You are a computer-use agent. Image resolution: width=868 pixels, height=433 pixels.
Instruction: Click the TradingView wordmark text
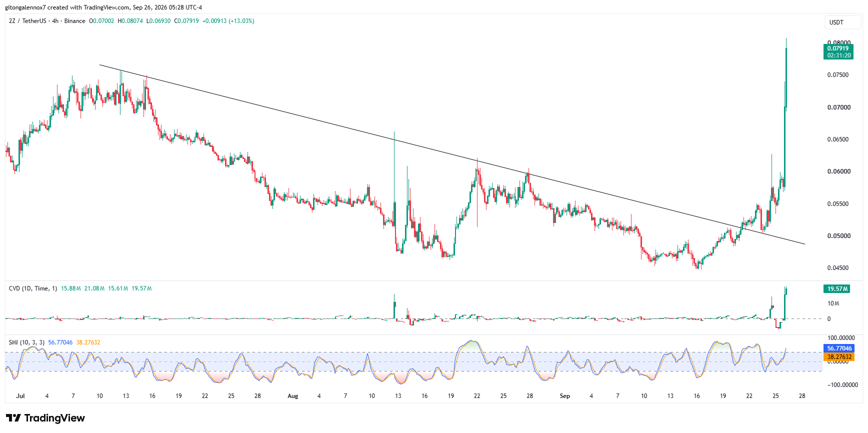[54, 418]
